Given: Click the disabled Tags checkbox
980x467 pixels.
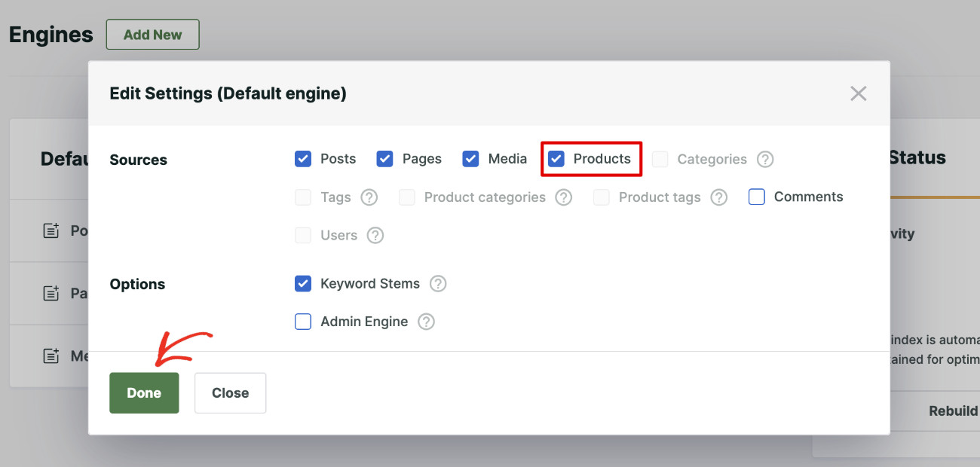Looking at the screenshot, I should click(x=303, y=197).
